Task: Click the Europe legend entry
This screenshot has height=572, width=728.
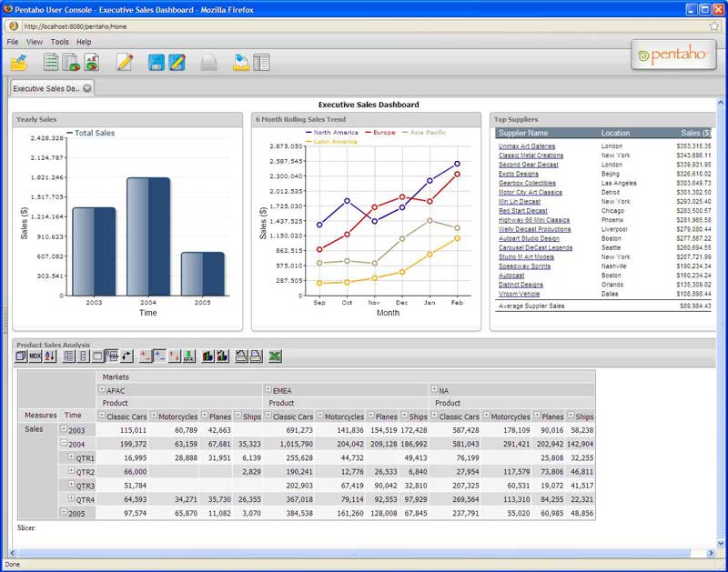Action: pyautogui.click(x=380, y=132)
